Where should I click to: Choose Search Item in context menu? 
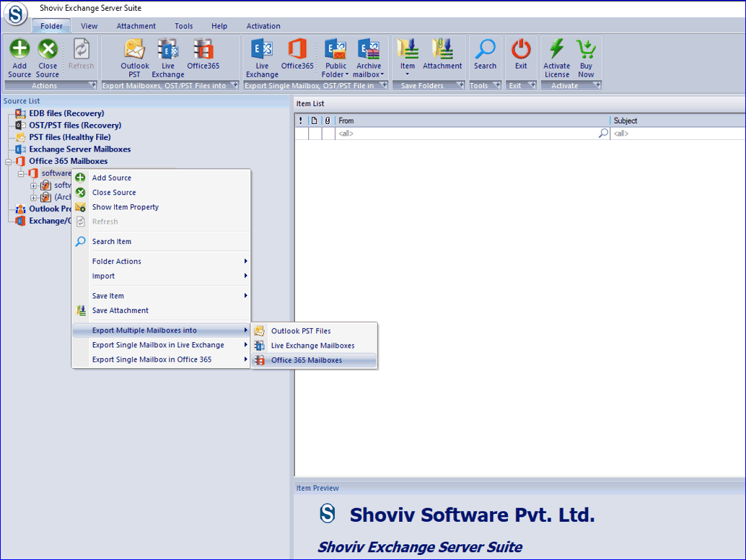click(x=161, y=241)
